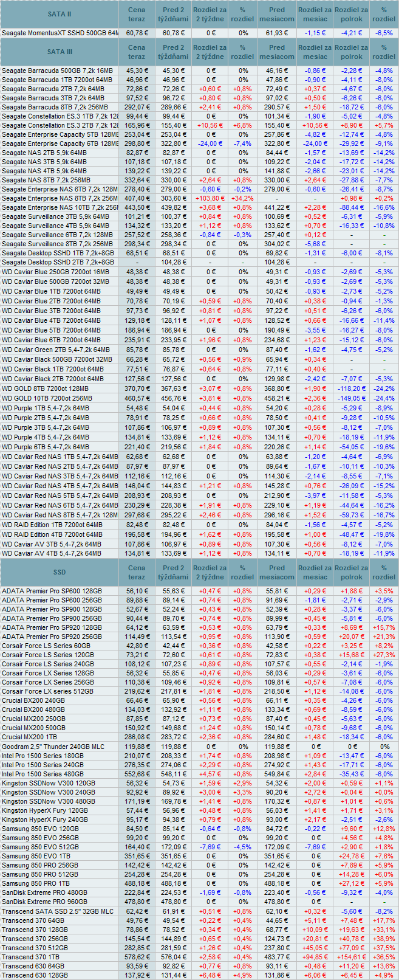The width and height of the screenshot is (399, 980).
Task: Click Crucial MX200 1TB product name
Action: tap(31, 737)
